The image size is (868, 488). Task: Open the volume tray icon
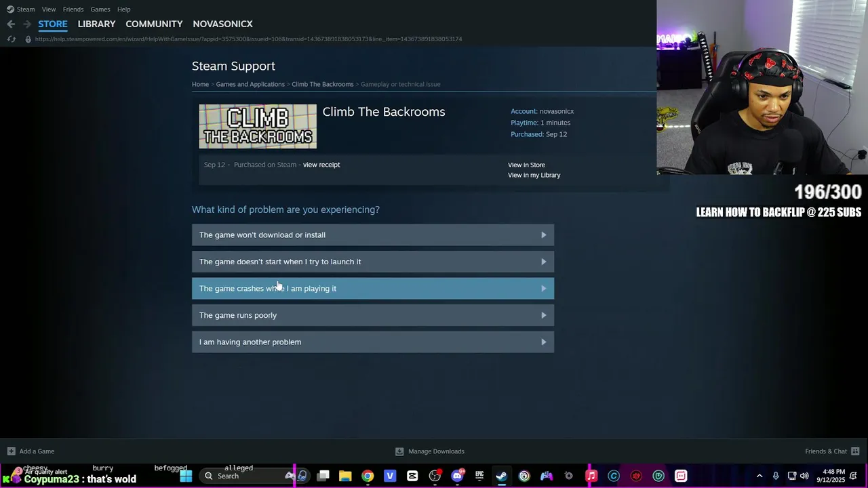[804, 476]
